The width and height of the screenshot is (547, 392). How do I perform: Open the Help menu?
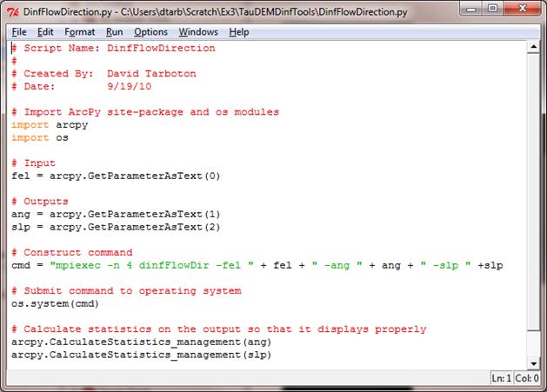[239, 32]
